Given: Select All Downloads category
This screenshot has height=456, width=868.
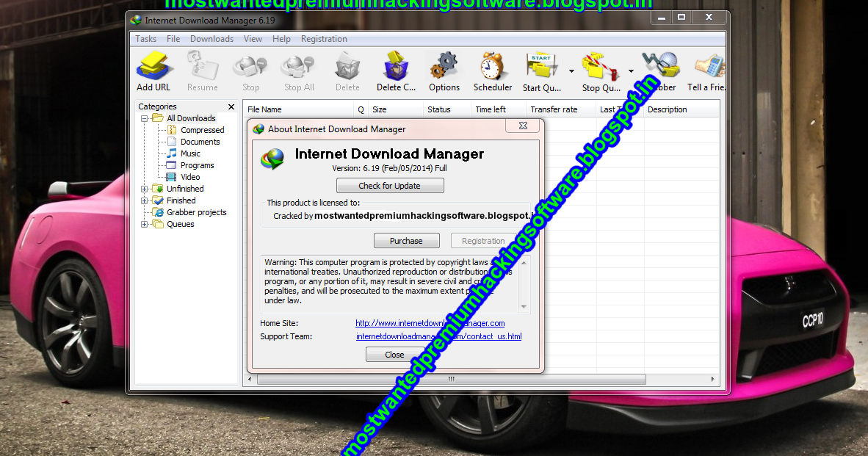Looking at the screenshot, I should [x=191, y=118].
